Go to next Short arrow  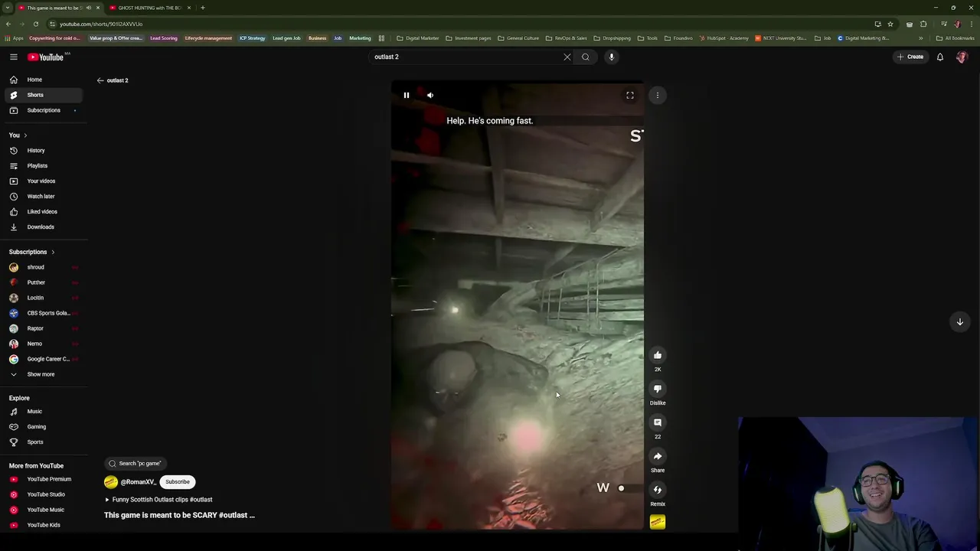pyautogui.click(x=960, y=322)
